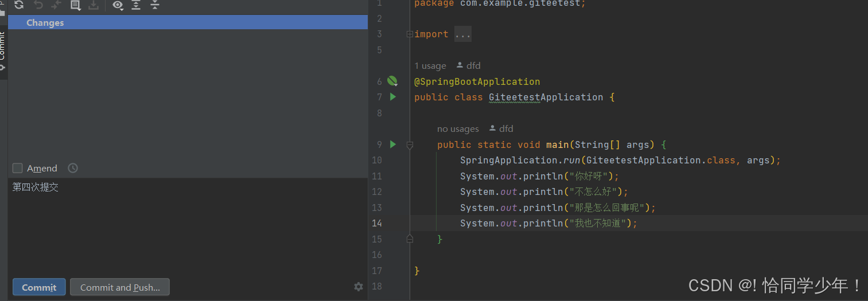Image resolution: width=868 pixels, height=301 pixels.
Task: Click the commit message text "第四次提交"
Action: click(36, 187)
